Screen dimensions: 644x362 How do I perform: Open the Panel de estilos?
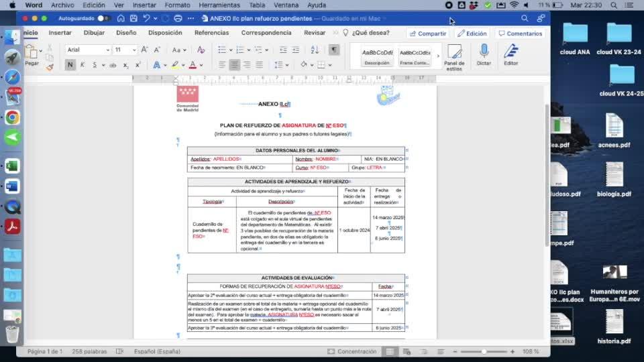pos(454,55)
